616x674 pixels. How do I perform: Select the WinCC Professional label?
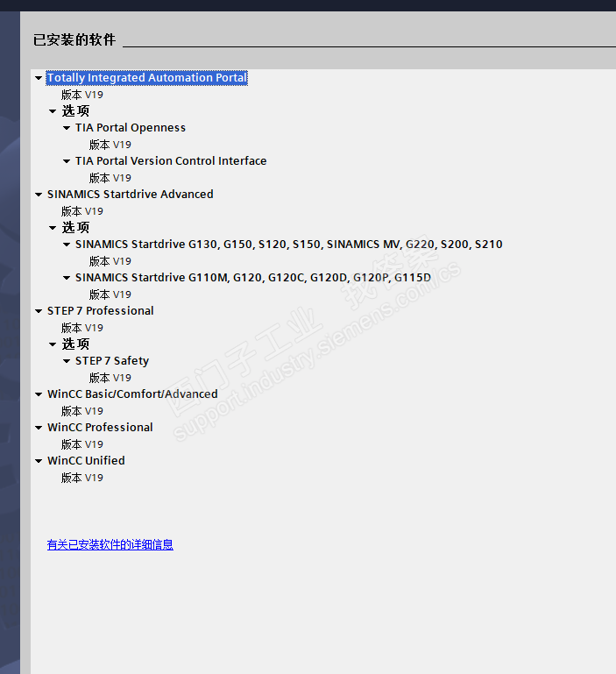coord(100,427)
